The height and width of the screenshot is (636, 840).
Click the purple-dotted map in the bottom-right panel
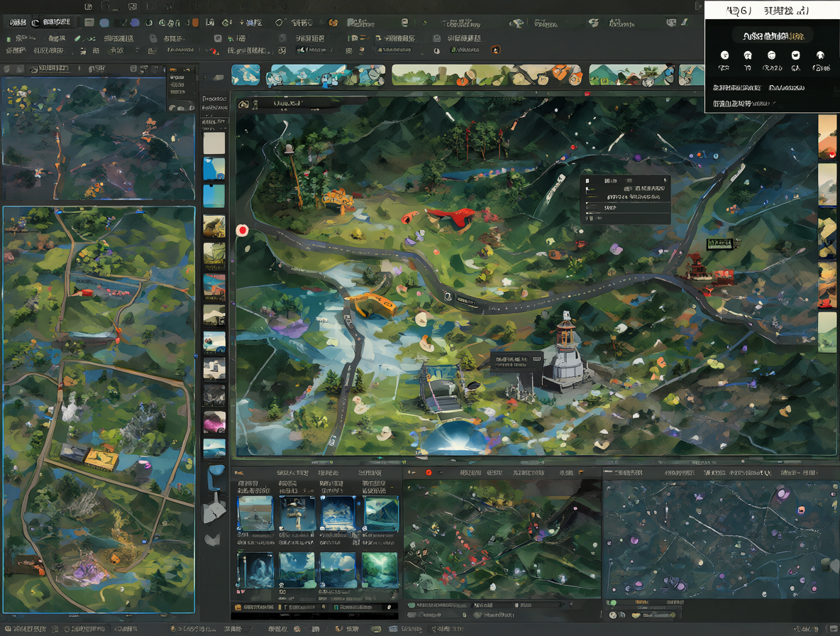point(720,539)
